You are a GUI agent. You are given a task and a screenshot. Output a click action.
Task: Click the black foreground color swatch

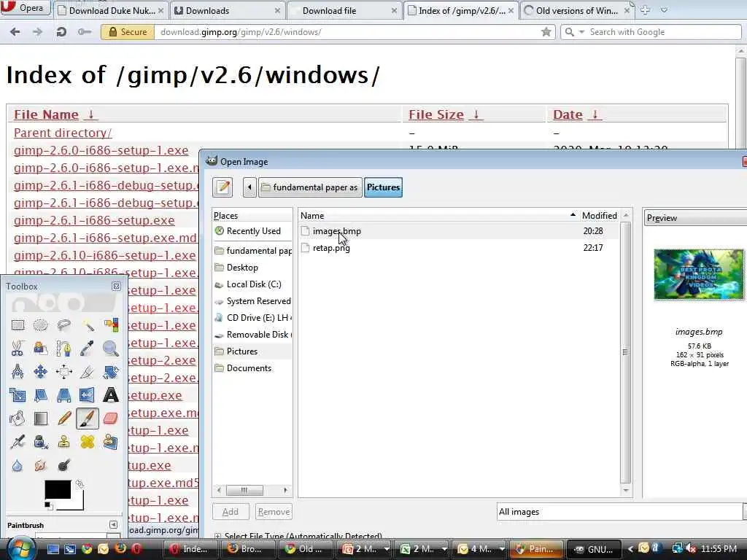pos(58,489)
